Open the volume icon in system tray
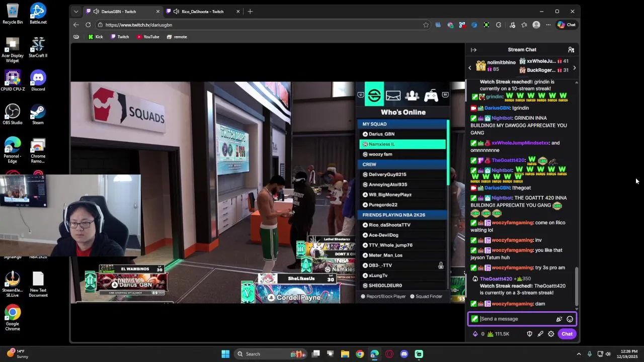Screen dimensions: 644x362 [608, 354]
